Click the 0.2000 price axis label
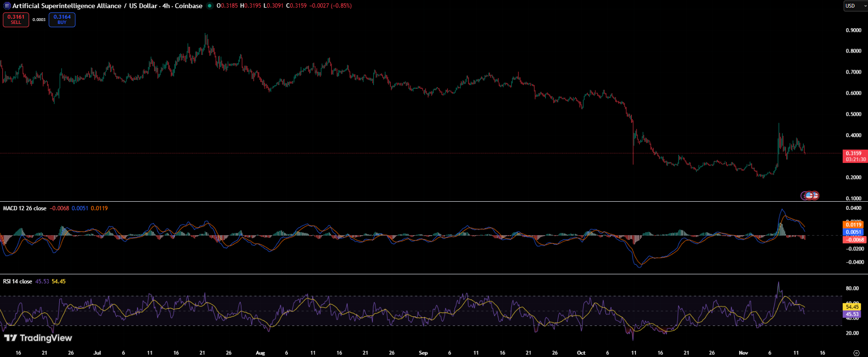868x357 pixels. click(854, 177)
